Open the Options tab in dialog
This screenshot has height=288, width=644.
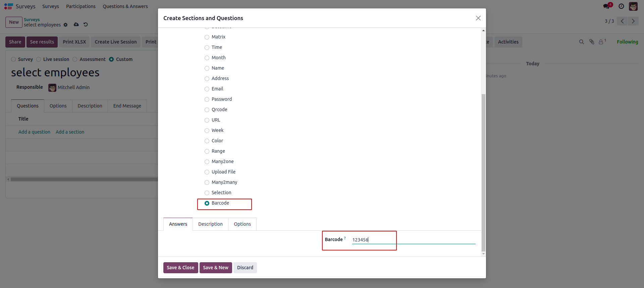(x=242, y=224)
